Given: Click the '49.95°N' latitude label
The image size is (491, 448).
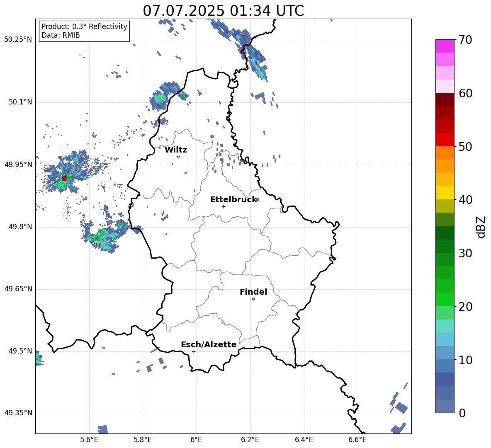Looking at the screenshot, I should click(x=18, y=165).
